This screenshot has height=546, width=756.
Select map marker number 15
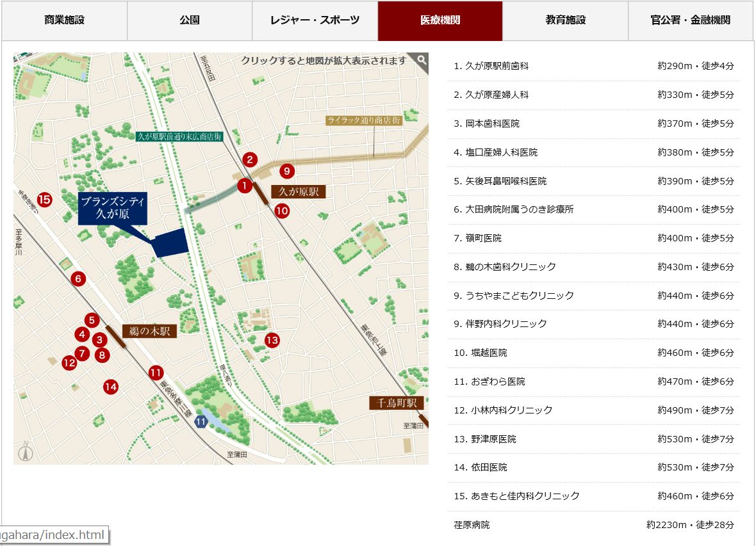click(44, 200)
